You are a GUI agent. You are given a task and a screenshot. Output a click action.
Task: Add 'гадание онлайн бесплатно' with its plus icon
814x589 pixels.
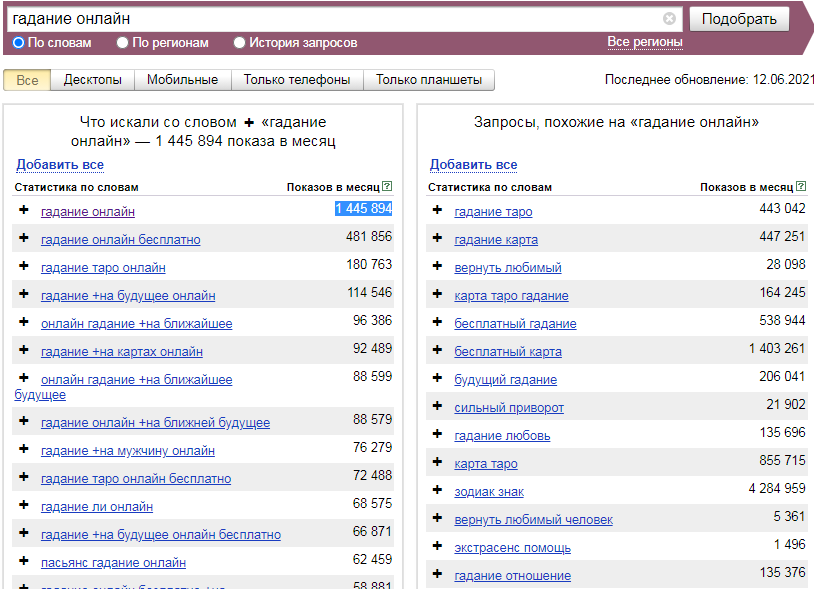click(x=23, y=238)
